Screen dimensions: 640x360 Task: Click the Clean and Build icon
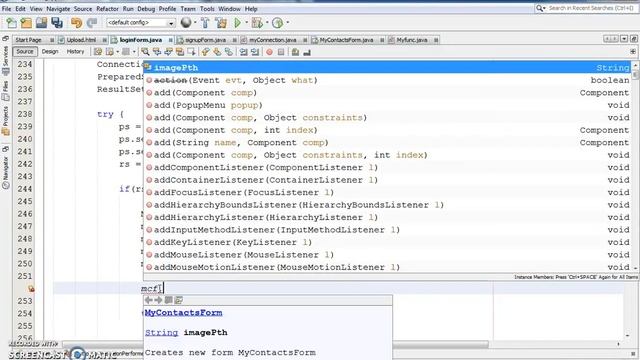point(221,23)
